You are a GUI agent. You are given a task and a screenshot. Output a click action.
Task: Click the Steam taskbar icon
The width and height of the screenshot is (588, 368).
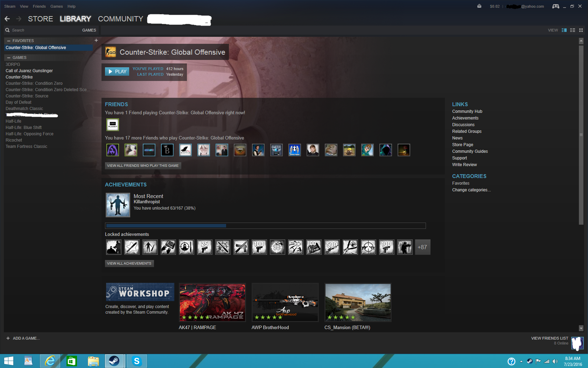pos(114,361)
